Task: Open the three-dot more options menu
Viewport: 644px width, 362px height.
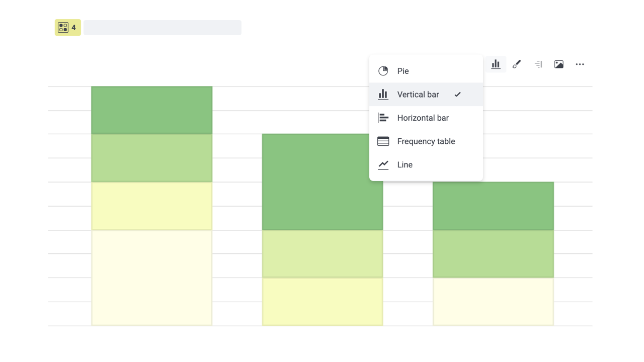Action: (x=580, y=64)
